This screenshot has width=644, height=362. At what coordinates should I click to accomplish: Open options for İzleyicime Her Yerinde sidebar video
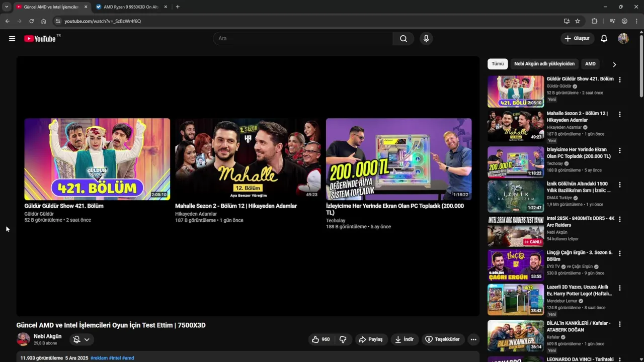620,150
